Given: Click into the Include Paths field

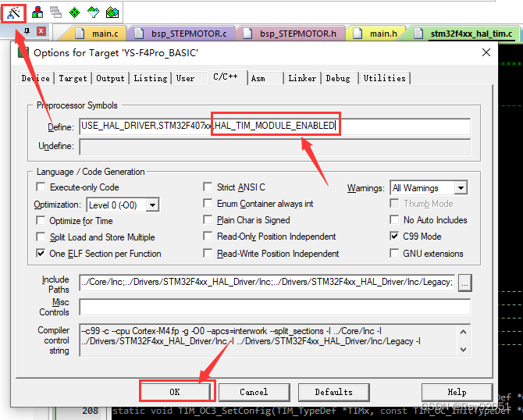Looking at the screenshot, I should [267, 283].
